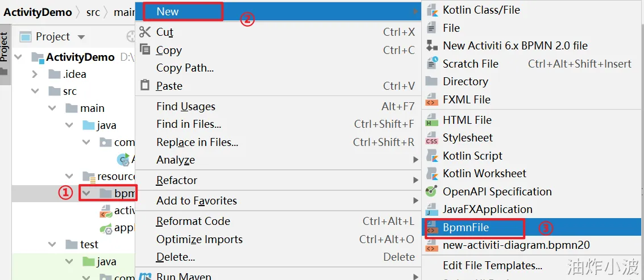The image size is (644, 280).
Task: Open the Project view dropdown arrow
Action: (x=81, y=37)
